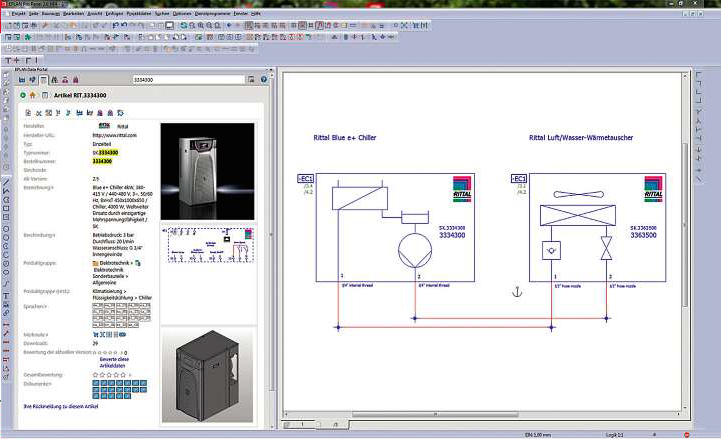Image resolution: width=721 pixels, height=439 pixels.
Task: Click Ihre Rückmeldung zu diesem Artikel link
Action: 61,406
